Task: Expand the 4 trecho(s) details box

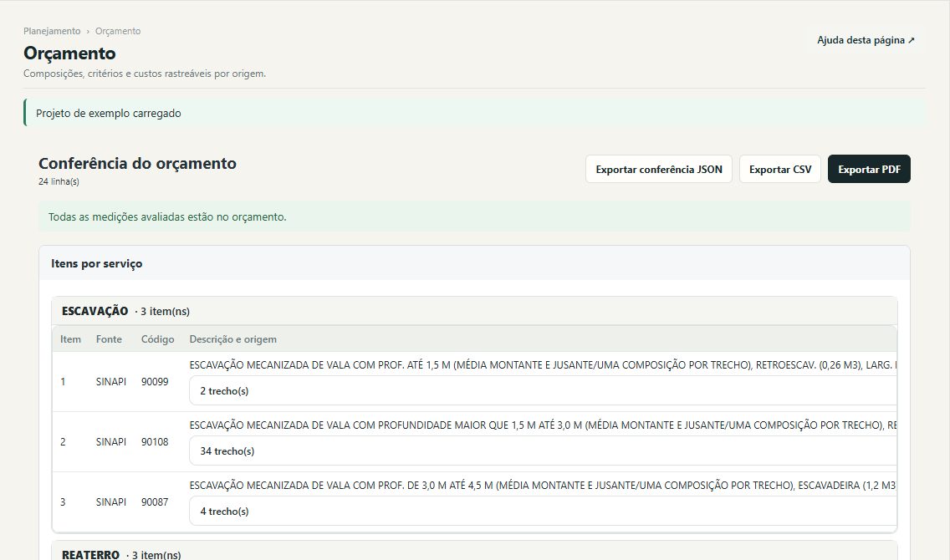Action: coord(543,511)
